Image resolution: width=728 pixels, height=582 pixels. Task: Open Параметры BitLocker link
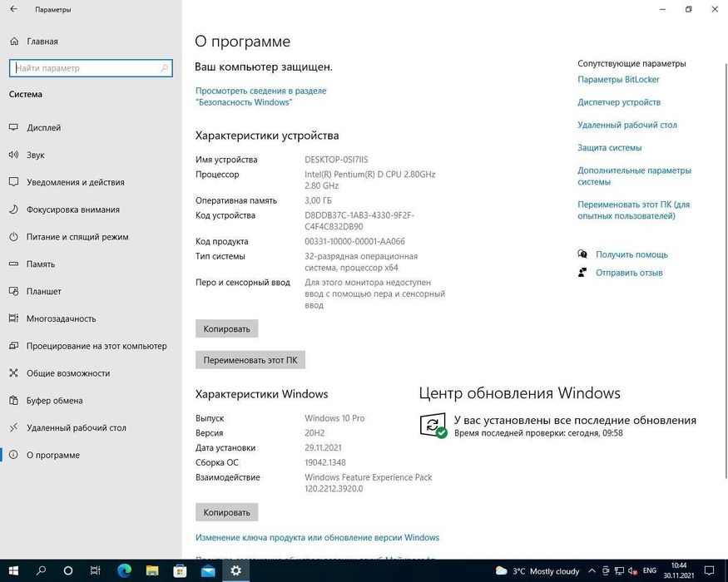[x=618, y=79]
